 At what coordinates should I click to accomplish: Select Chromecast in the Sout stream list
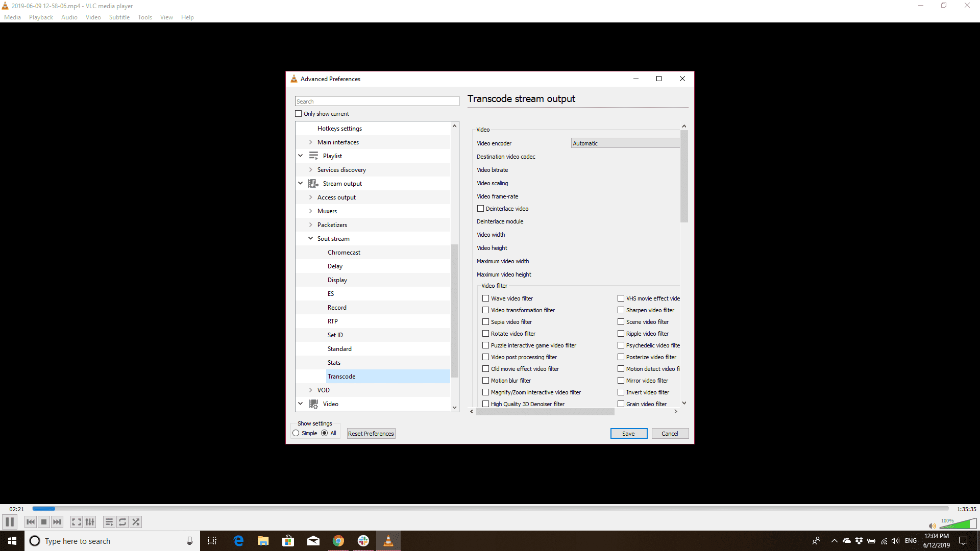point(344,253)
